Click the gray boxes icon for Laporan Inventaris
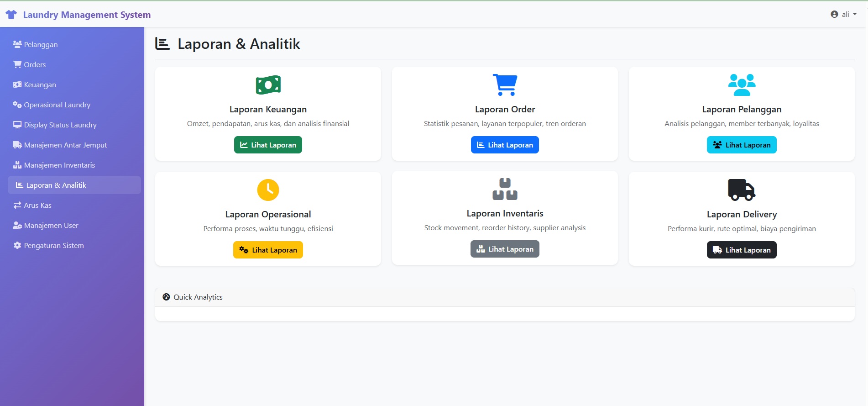 coord(505,189)
